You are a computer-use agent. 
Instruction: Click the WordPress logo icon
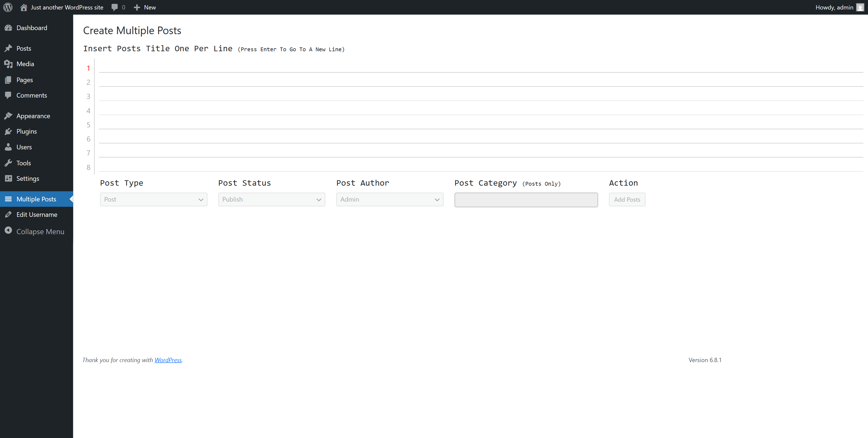(8, 7)
